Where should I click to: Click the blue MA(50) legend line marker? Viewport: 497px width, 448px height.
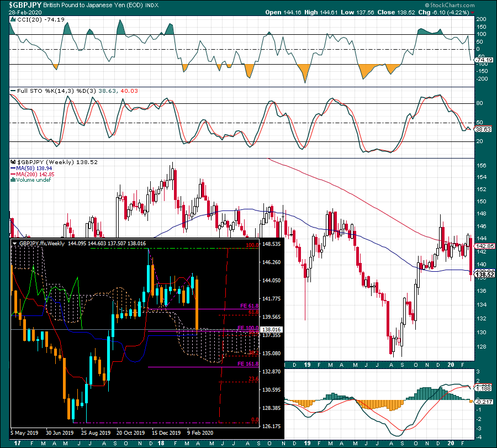coord(13,168)
